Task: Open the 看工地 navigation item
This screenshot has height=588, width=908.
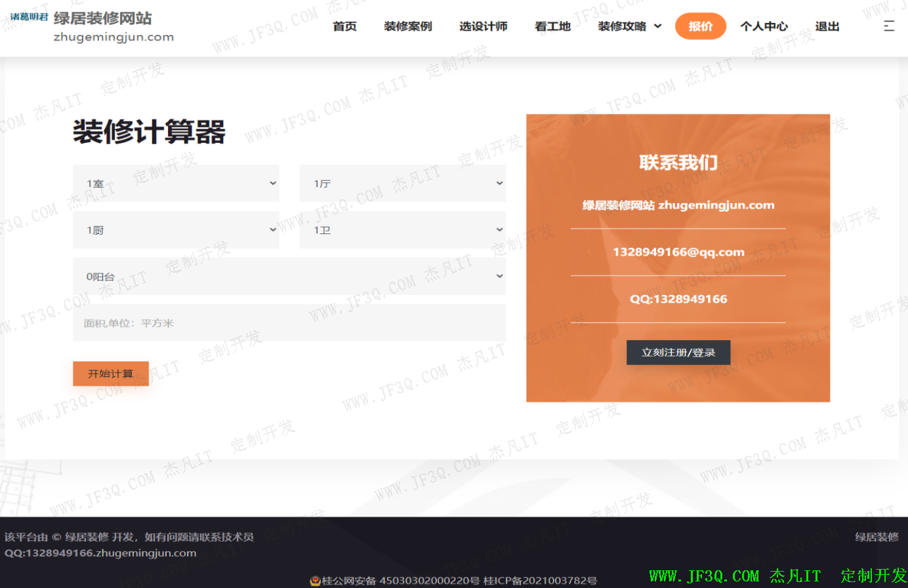Action: coord(552,26)
